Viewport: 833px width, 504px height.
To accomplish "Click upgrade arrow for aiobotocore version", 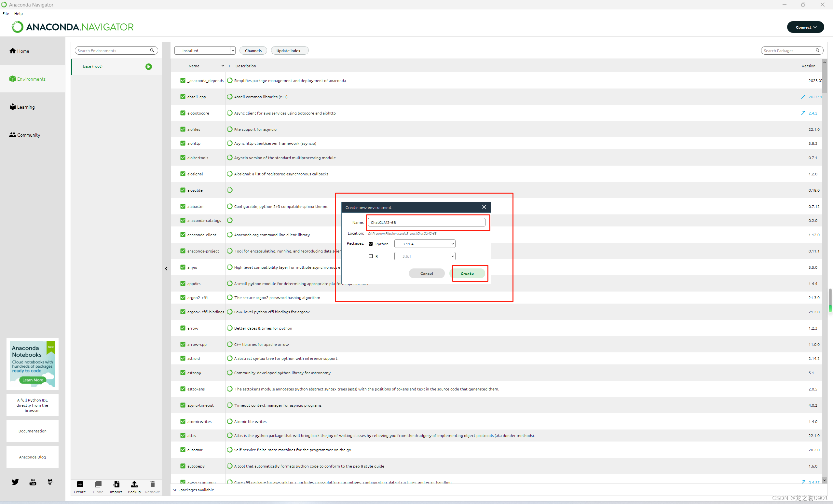I will pos(803,113).
